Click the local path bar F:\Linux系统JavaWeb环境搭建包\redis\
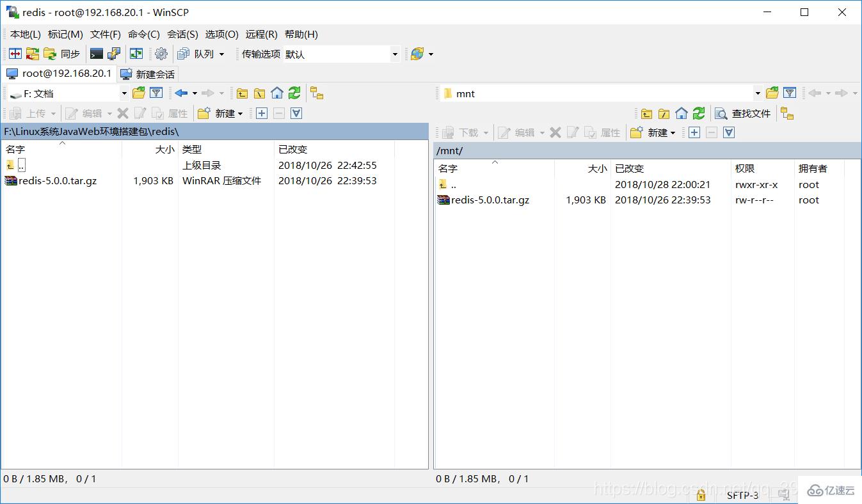This screenshot has width=862, height=504. click(x=214, y=131)
